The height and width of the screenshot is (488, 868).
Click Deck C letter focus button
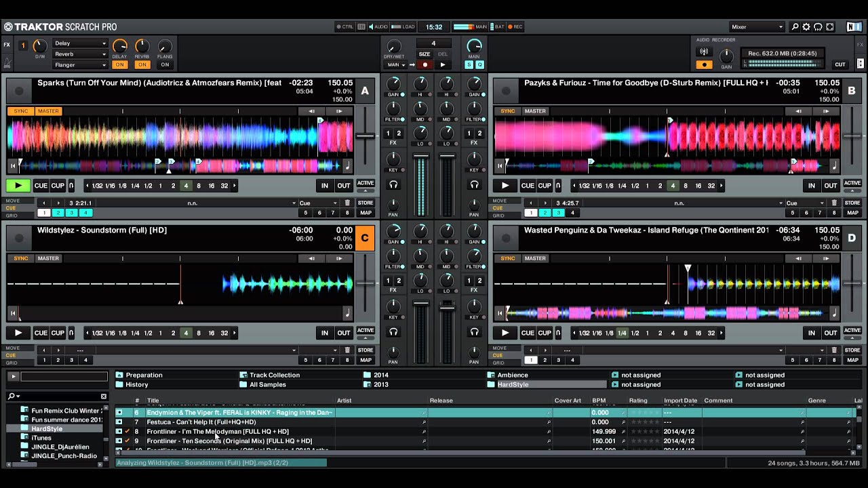(365, 238)
